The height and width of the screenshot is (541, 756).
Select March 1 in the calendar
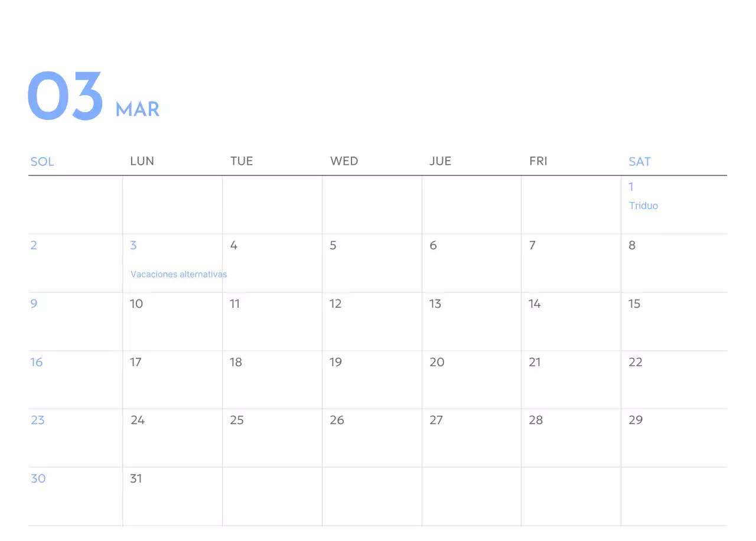(x=631, y=187)
